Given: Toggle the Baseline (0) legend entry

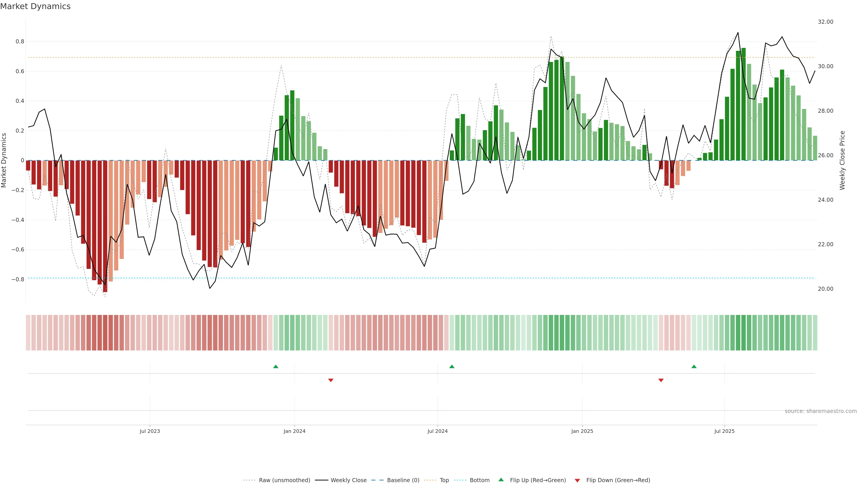Looking at the screenshot, I should coord(403,480).
